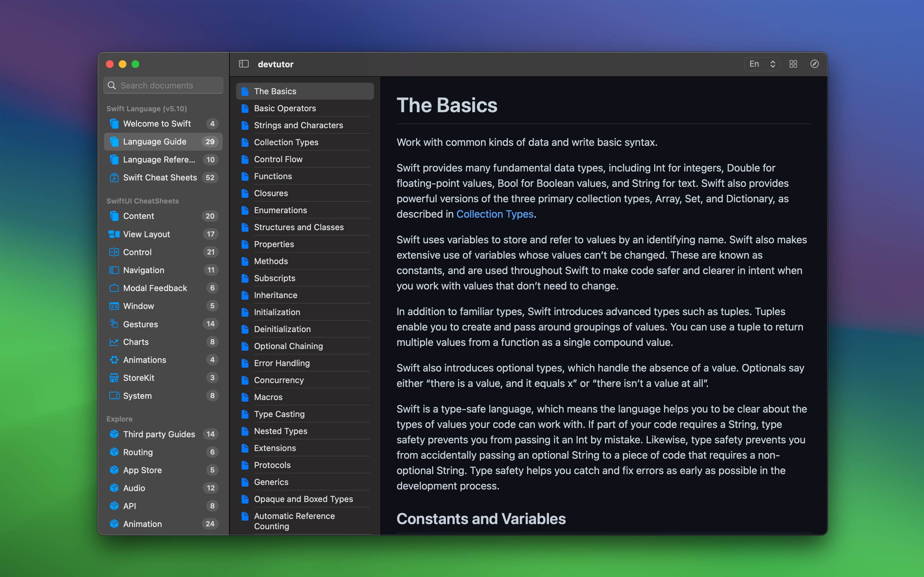Viewport: 924px width, 577px height.
Task: Select the Charts sidebar icon
Action: tap(114, 342)
